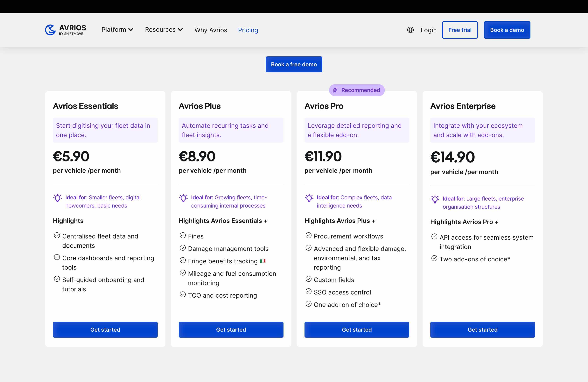
Task: Expand the Platform dropdown menu
Action: point(117,30)
